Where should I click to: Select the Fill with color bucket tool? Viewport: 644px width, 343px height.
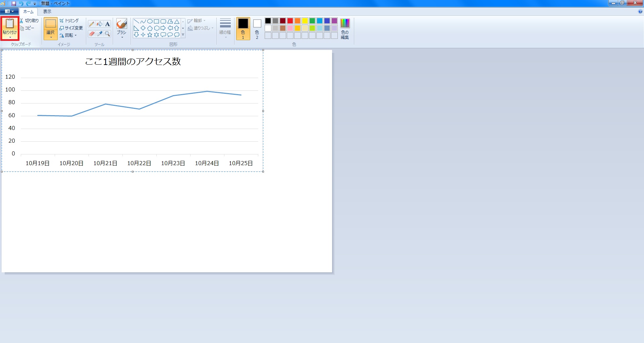pyautogui.click(x=100, y=24)
